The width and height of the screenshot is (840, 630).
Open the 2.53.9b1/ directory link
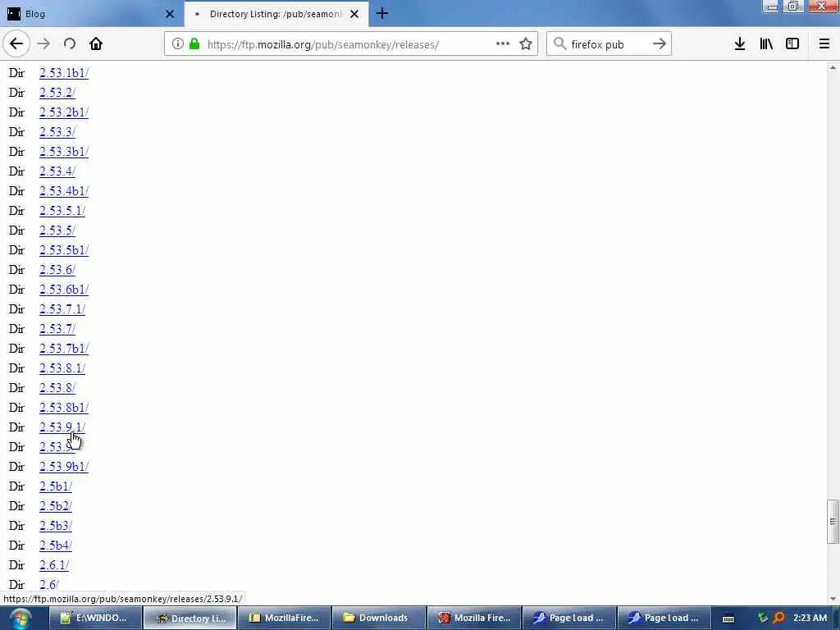(x=64, y=467)
